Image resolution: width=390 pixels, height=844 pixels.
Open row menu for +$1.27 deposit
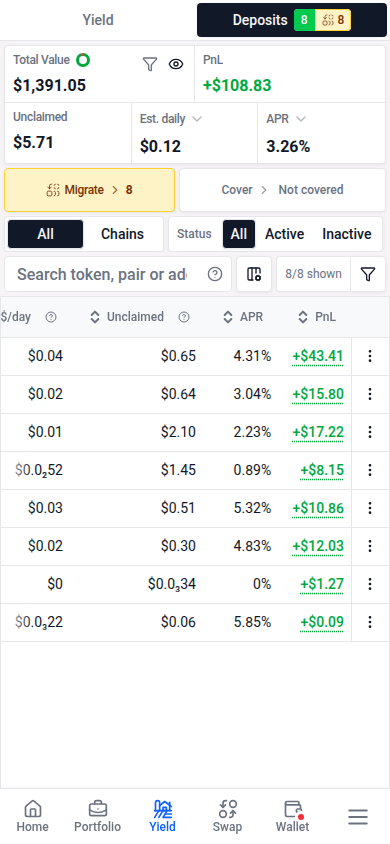[370, 584]
